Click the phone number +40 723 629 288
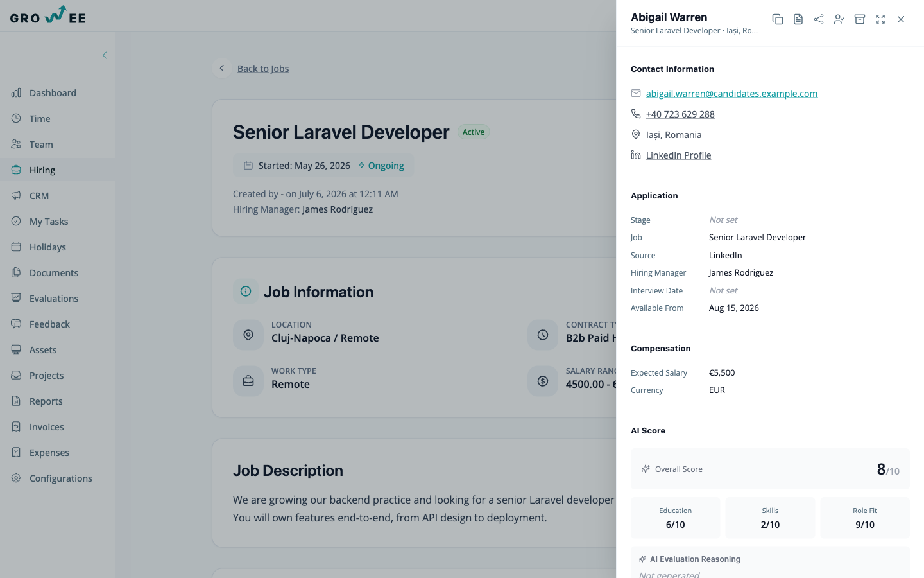Image resolution: width=924 pixels, height=578 pixels. pos(680,114)
